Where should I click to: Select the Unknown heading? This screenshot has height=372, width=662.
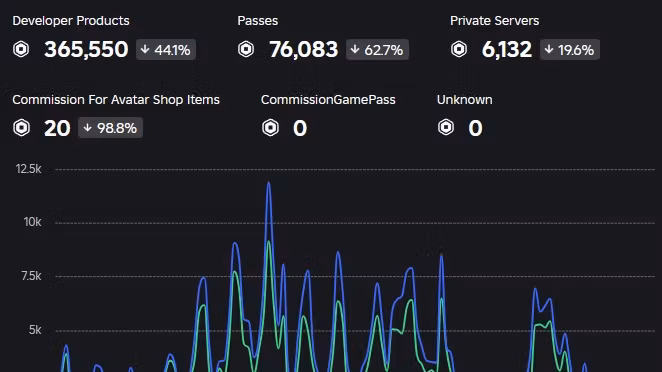pyautogui.click(x=464, y=100)
